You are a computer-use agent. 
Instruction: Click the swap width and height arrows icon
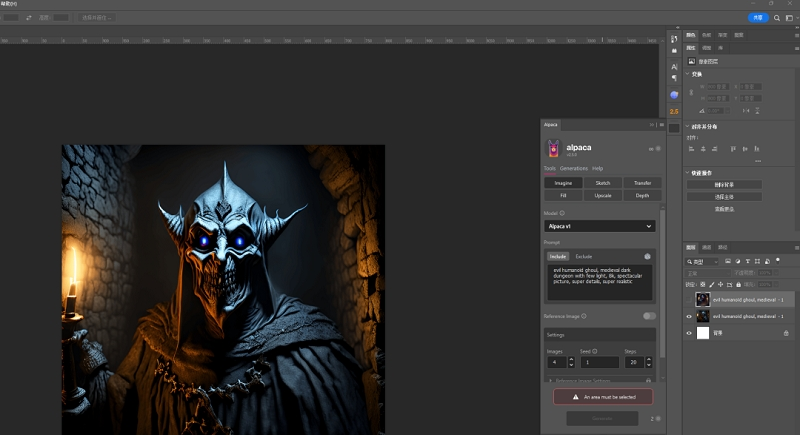[27, 17]
